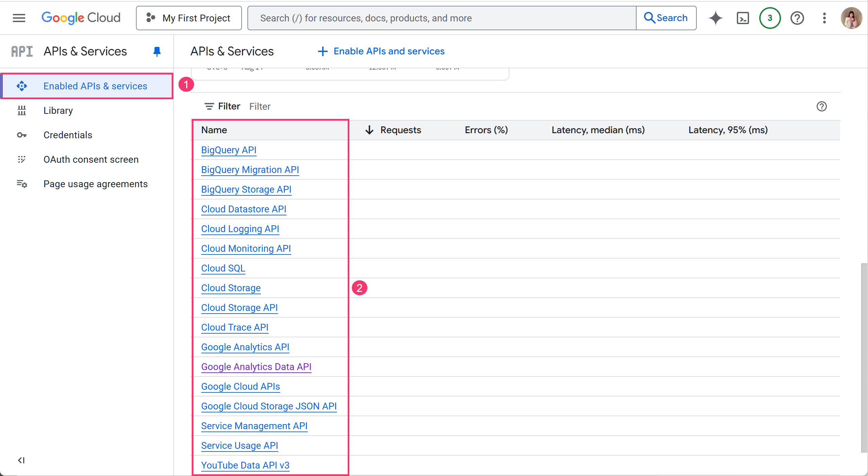Open the My First Project selector
The height and width of the screenshot is (476, 868).
click(189, 18)
